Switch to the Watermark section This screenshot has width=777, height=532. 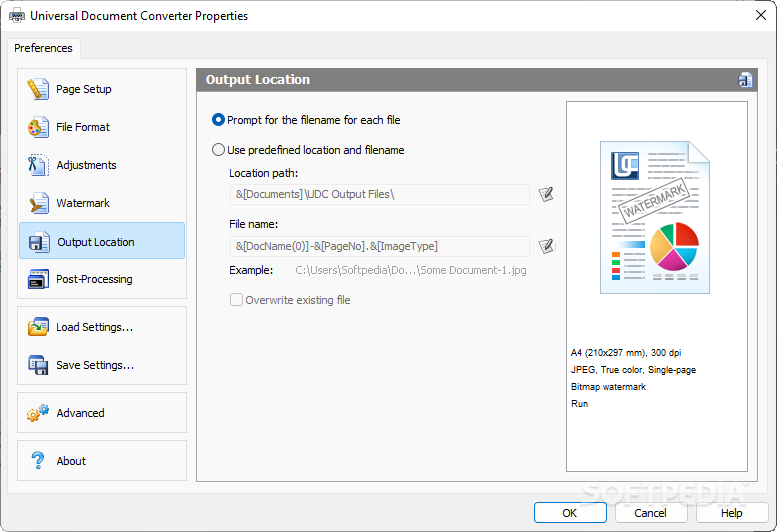[102, 203]
